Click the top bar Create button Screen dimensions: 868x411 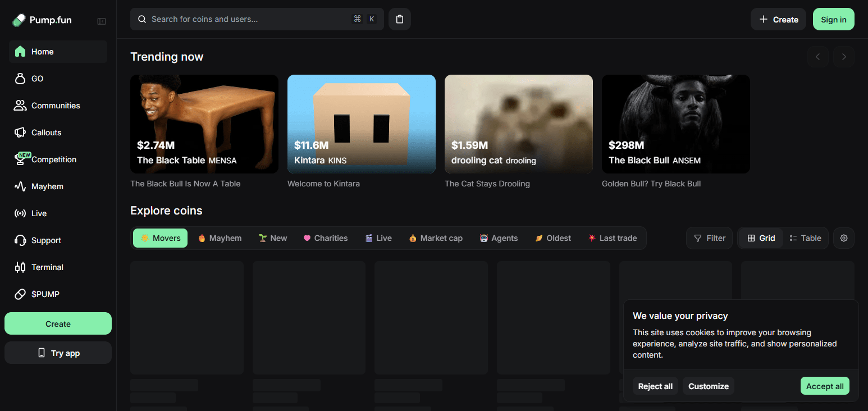coord(778,19)
